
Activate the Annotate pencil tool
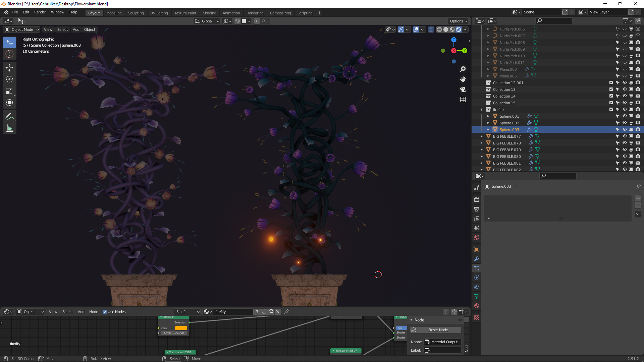coord(9,116)
